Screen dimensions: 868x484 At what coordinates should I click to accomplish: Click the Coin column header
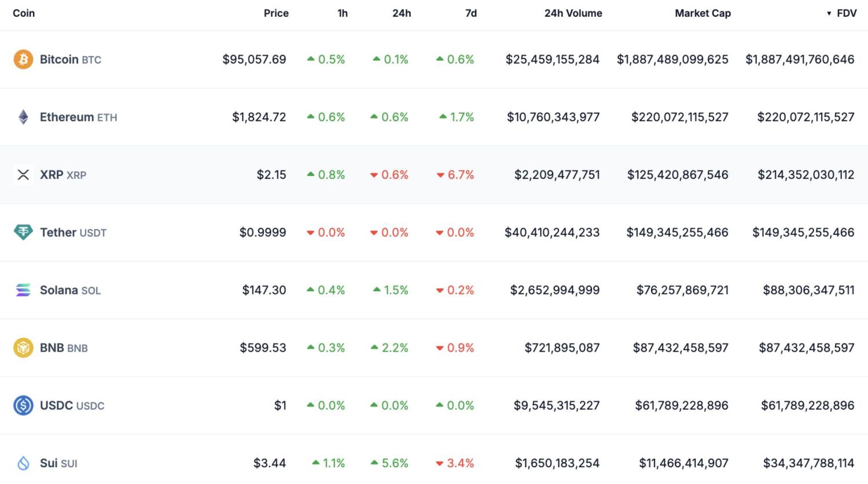(x=24, y=13)
